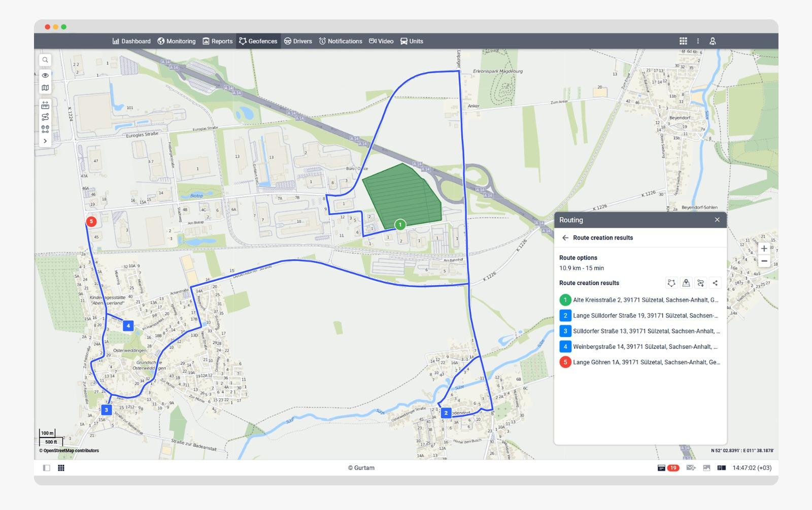Image resolution: width=812 pixels, height=510 pixels.
Task: Open the Geofences section
Action: pos(258,41)
